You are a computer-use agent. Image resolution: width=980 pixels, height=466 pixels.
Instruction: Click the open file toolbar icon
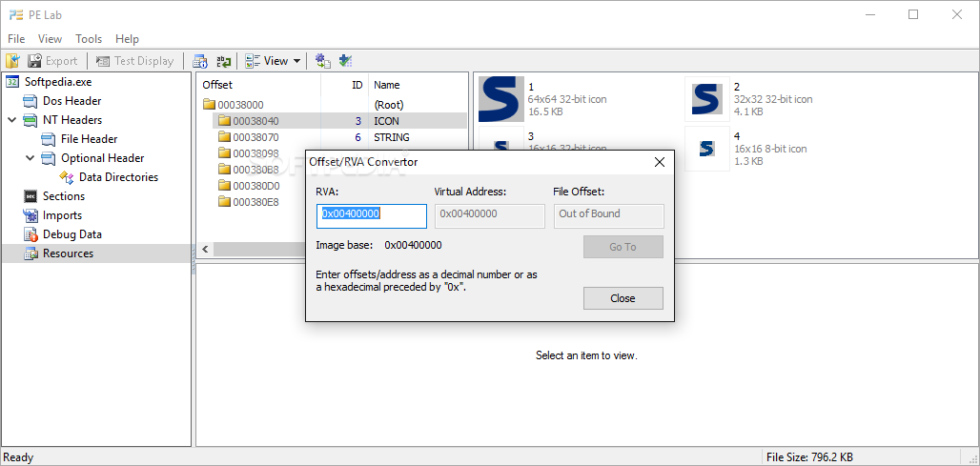click(x=12, y=61)
